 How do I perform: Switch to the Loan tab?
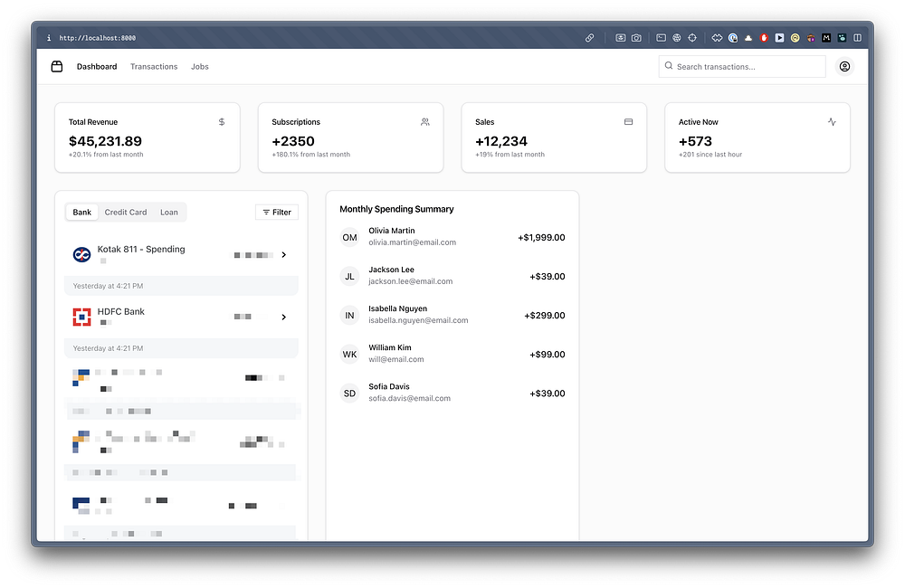[x=169, y=213]
